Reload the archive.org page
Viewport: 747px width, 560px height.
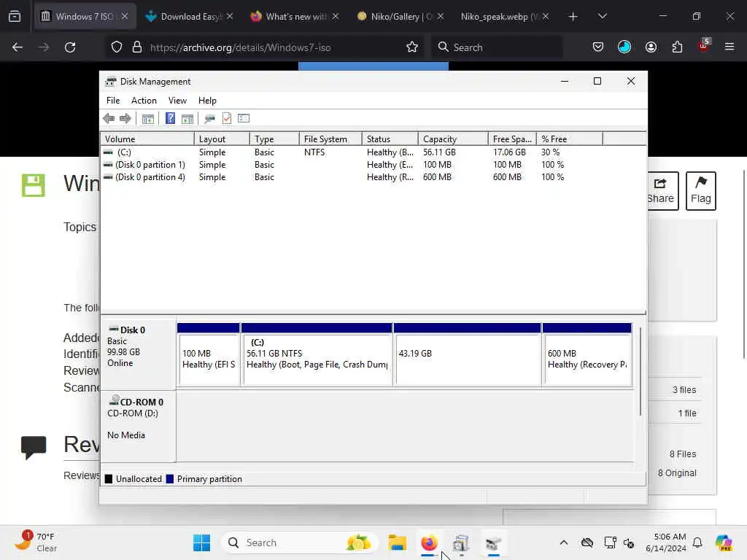pos(70,47)
